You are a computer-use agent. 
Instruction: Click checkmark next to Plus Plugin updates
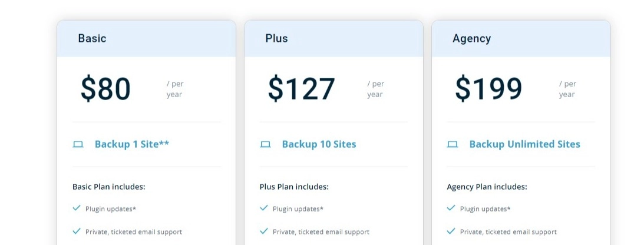[x=264, y=208]
